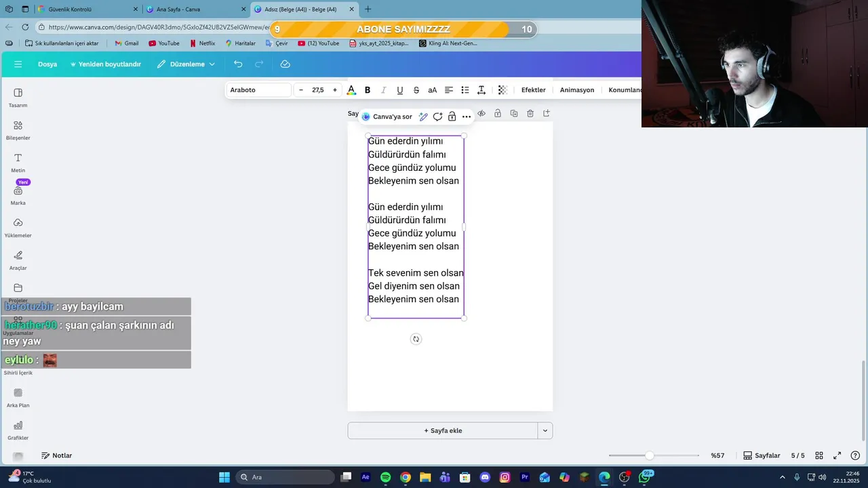Screen dimensions: 868x488
Task: Undo the last action
Action: pos(238,64)
